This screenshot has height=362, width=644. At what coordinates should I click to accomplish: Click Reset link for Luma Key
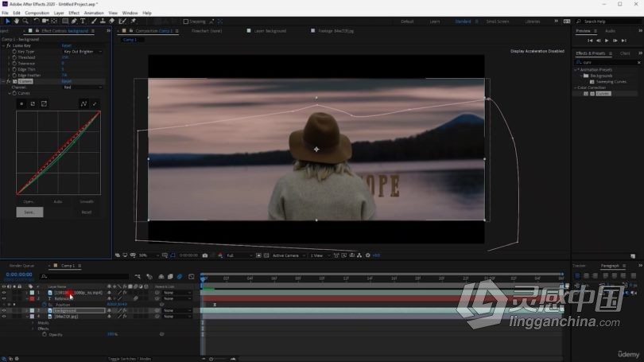coord(66,45)
